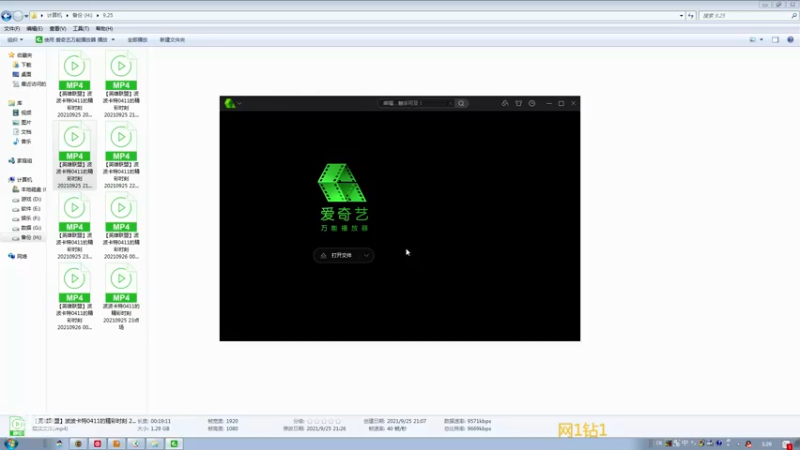
Task: Select the (D:) drive in navigation pane
Action: (x=27, y=199)
